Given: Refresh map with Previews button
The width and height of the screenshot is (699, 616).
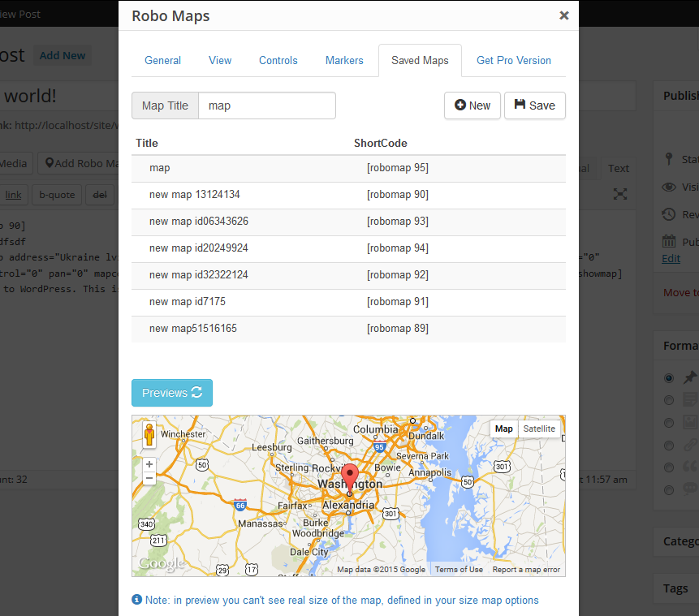Looking at the screenshot, I should pos(172,393).
